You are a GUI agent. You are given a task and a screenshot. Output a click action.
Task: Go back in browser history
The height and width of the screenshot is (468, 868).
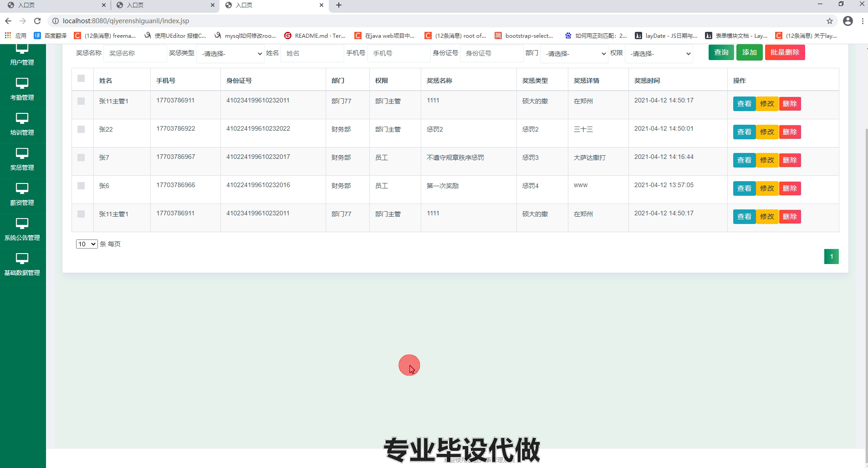pos(8,21)
